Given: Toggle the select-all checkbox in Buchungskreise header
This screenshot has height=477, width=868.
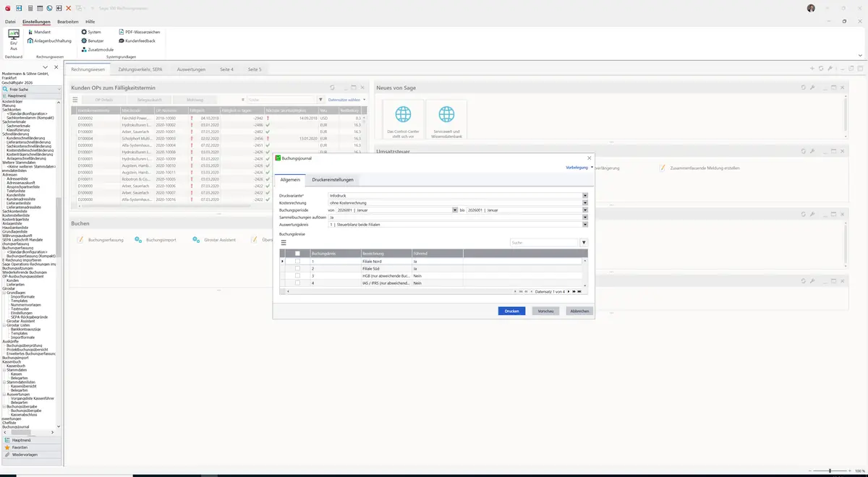Looking at the screenshot, I should pyautogui.click(x=297, y=254).
